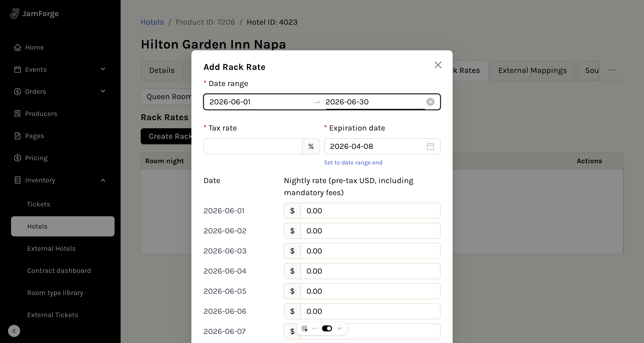Viewport: 644px width, 343px height.
Task: Click the Producers sidebar icon
Action: [x=17, y=114]
